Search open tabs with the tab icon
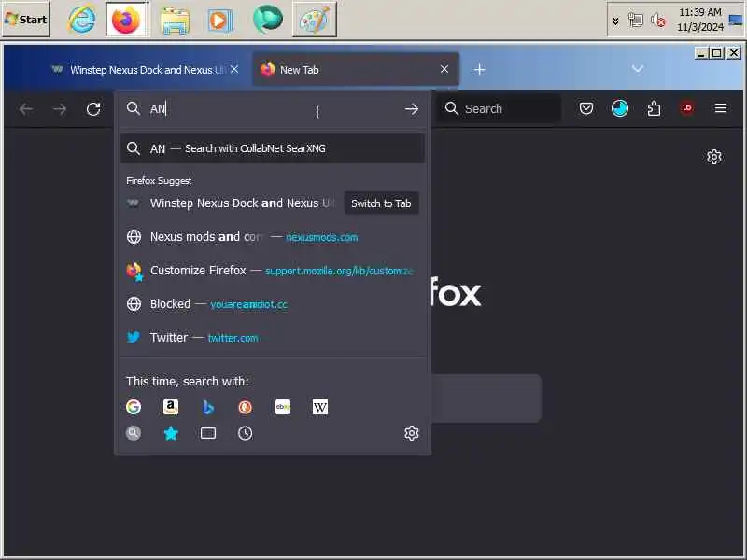 click(x=207, y=433)
